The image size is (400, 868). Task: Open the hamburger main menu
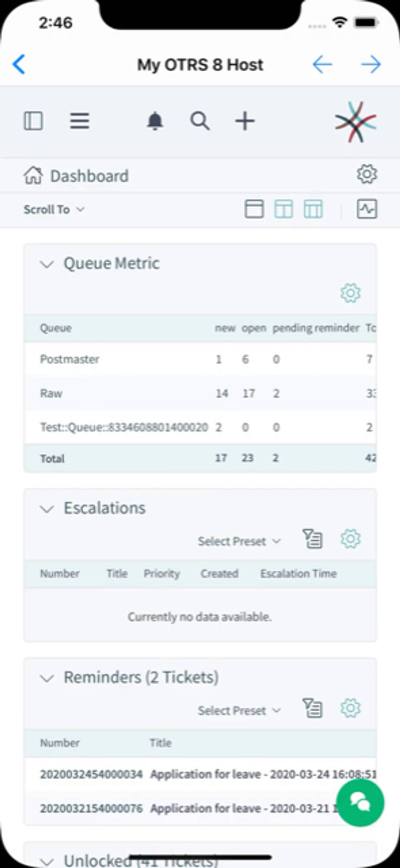point(79,121)
